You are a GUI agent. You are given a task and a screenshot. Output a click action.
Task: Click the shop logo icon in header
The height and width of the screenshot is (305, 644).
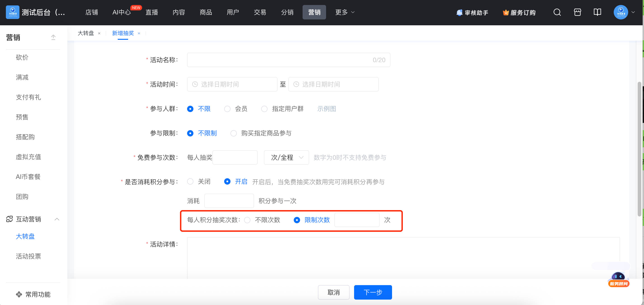pos(12,12)
